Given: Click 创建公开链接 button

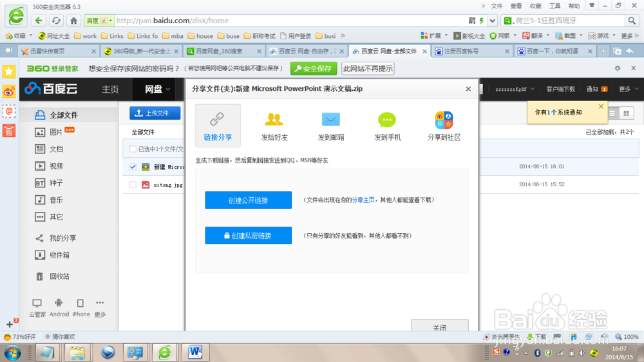Looking at the screenshot, I should (x=248, y=200).
